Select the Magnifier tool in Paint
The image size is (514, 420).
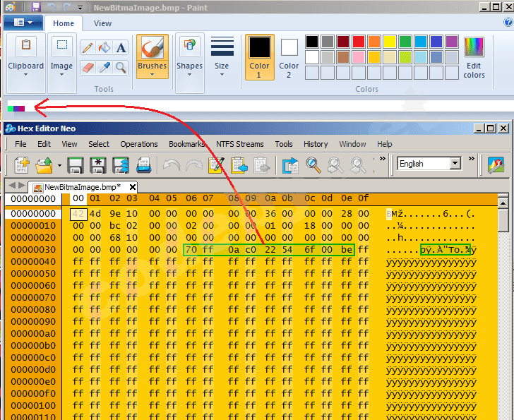click(121, 68)
